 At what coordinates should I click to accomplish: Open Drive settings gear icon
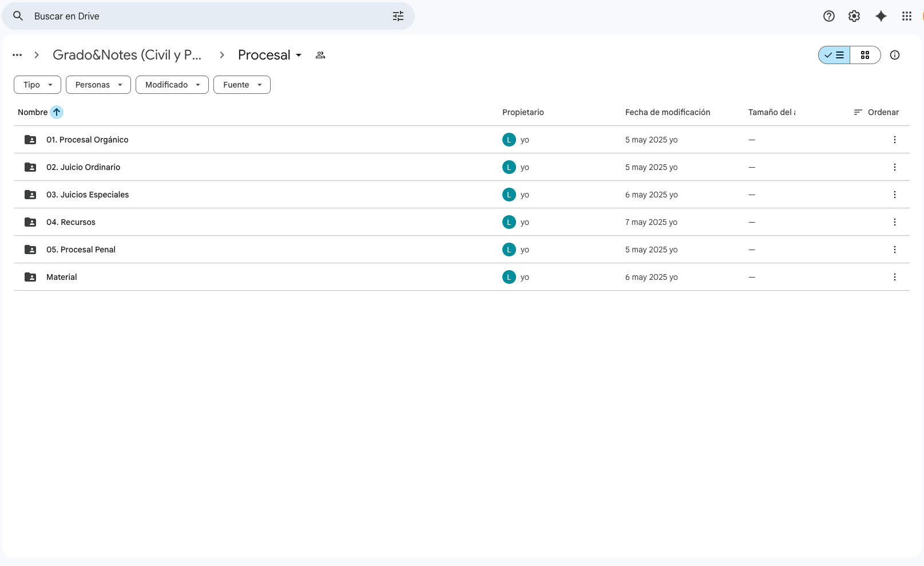pyautogui.click(x=854, y=16)
